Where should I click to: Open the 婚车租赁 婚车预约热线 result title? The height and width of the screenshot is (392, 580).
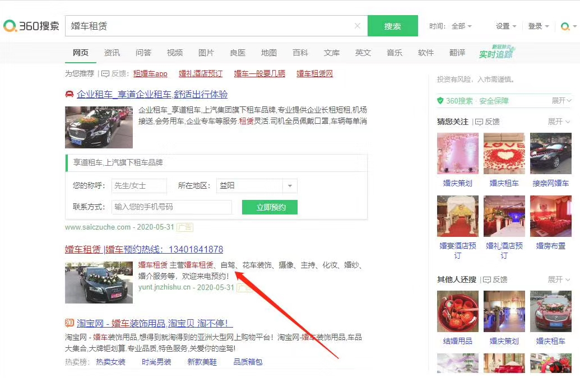click(144, 250)
